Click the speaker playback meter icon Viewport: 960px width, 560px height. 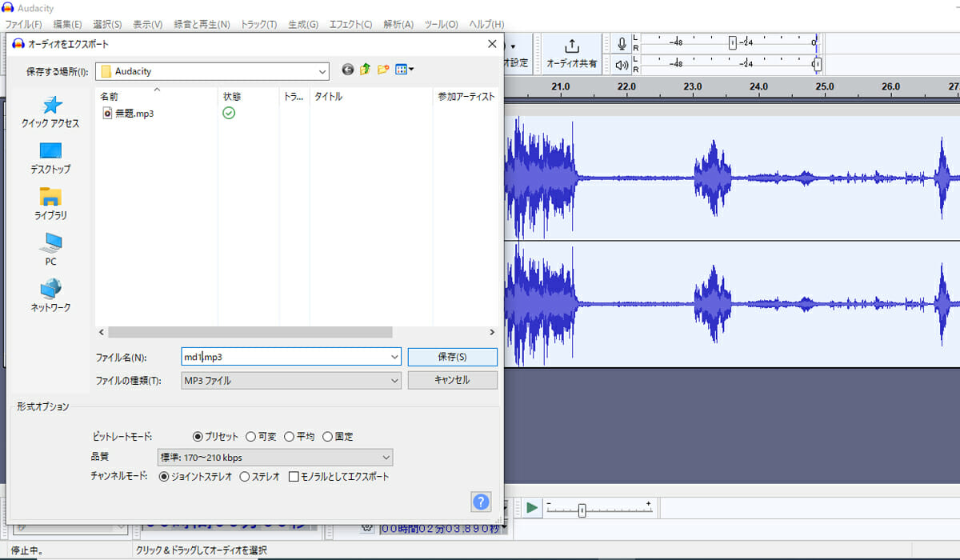[622, 64]
